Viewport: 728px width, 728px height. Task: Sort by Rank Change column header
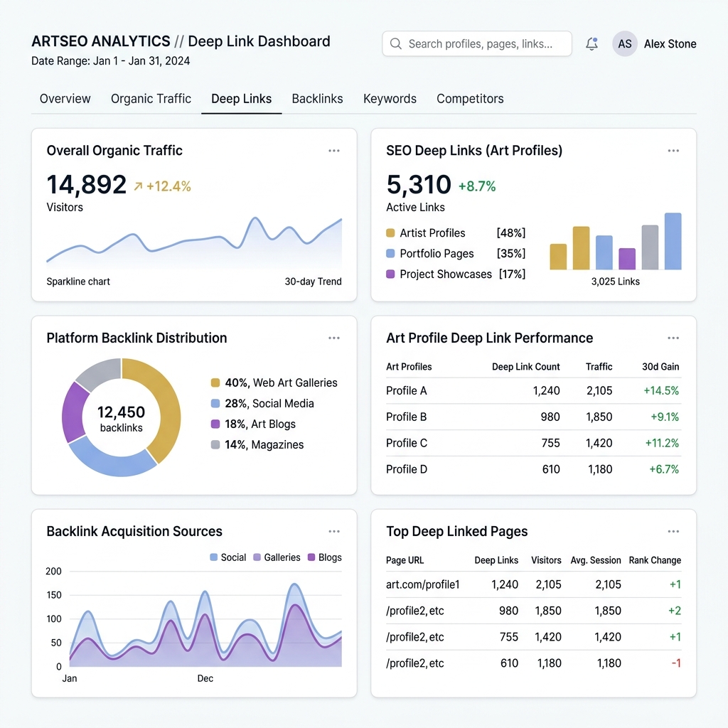tap(655, 560)
